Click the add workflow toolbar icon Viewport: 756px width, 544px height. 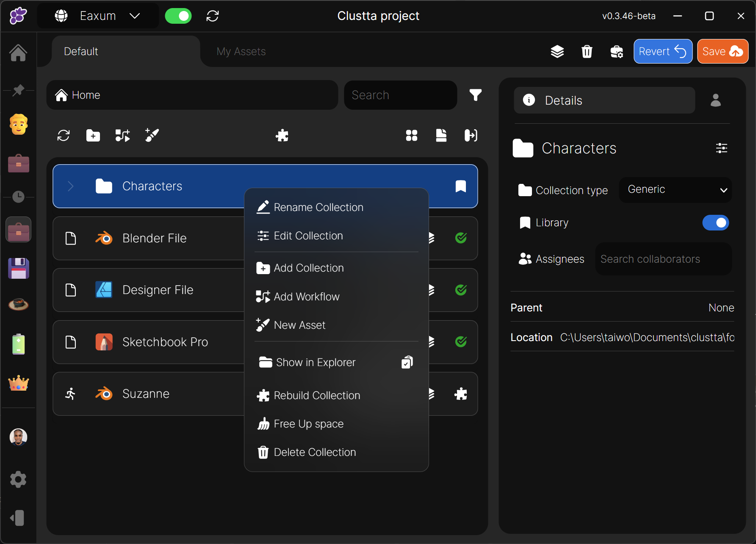(x=123, y=136)
